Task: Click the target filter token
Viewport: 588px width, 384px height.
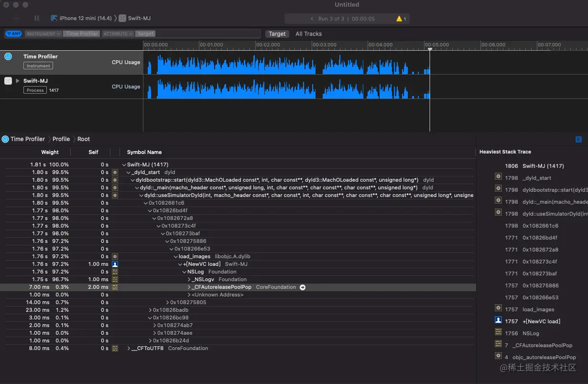Action: 146,34
